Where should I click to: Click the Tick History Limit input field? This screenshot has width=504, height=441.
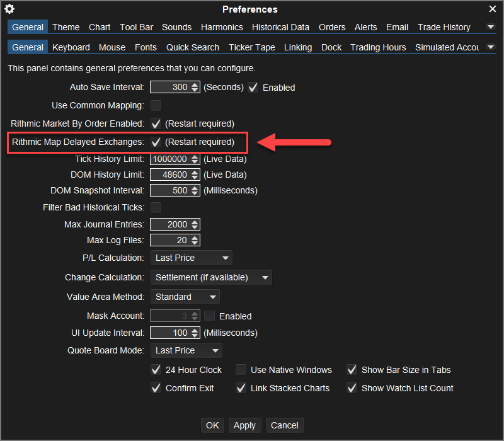pyautogui.click(x=169, y=159)
